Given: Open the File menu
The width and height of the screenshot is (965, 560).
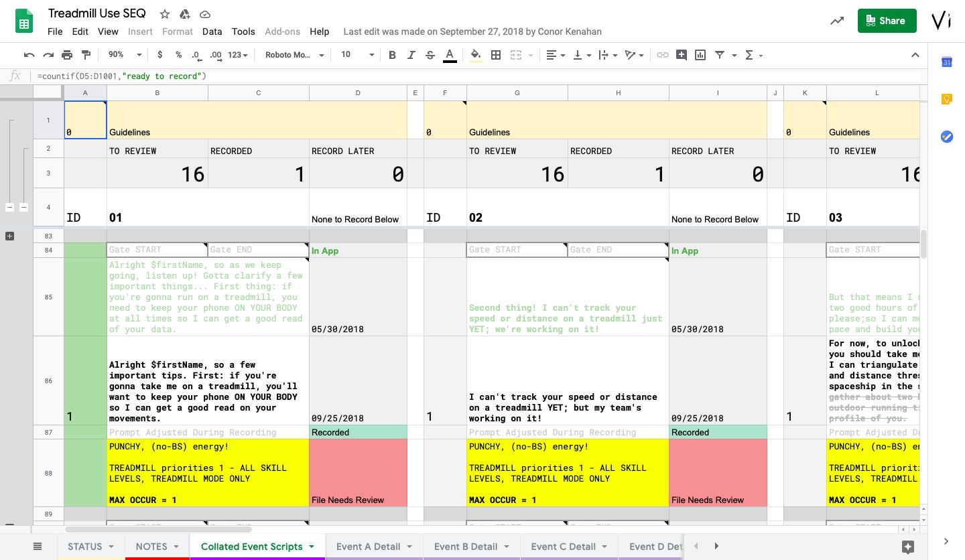Looking at the screenshot, I should coord(55,31).
